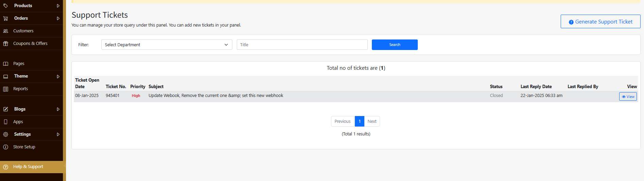Viewport: 644px width, 181px height.
Task: Select page 1 in pagination
Action: pyautogui.click(x=360, y=121)
